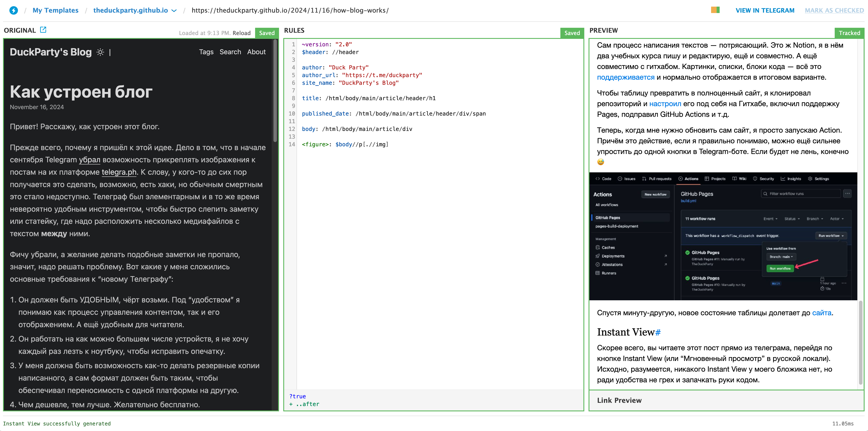Screen dimensions: 868x431
Task: Follow the 'убрал' link in the article
Action: tap(89, 160)
